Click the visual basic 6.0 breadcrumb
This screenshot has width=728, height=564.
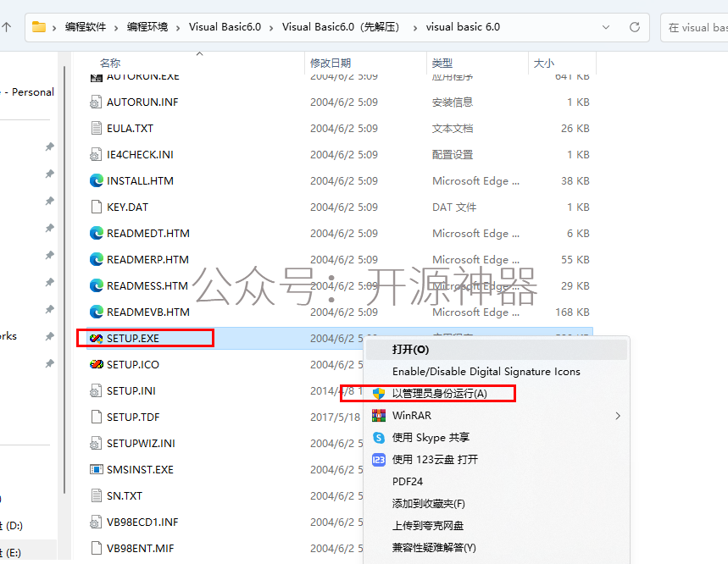pos(463,27)
